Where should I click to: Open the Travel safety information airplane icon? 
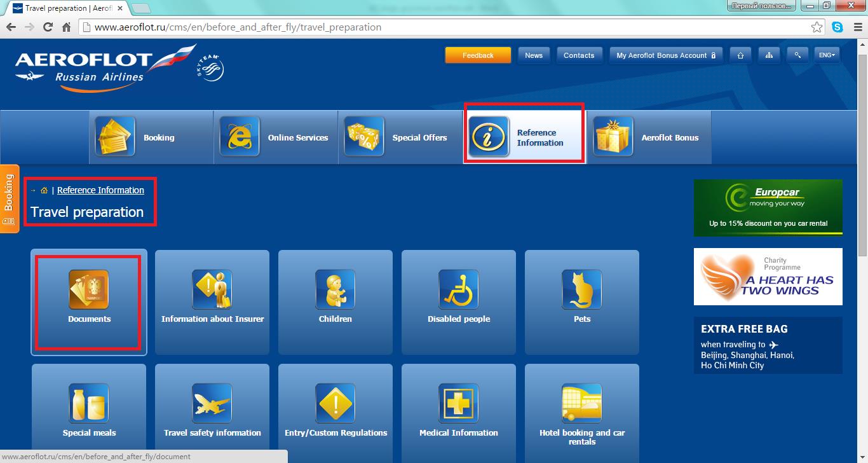click(212, 403)
